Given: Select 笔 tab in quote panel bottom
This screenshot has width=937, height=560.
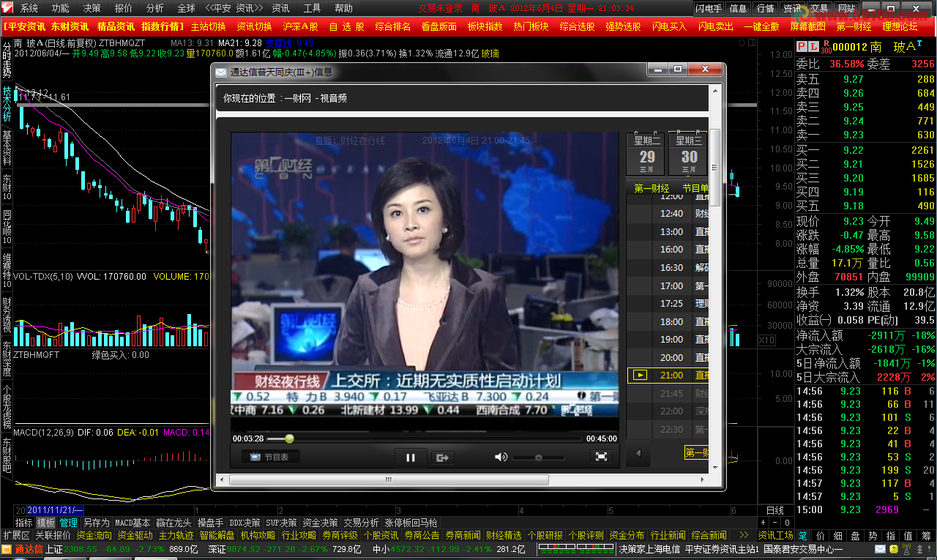Looking at the screenshot, I should (804, 535).
